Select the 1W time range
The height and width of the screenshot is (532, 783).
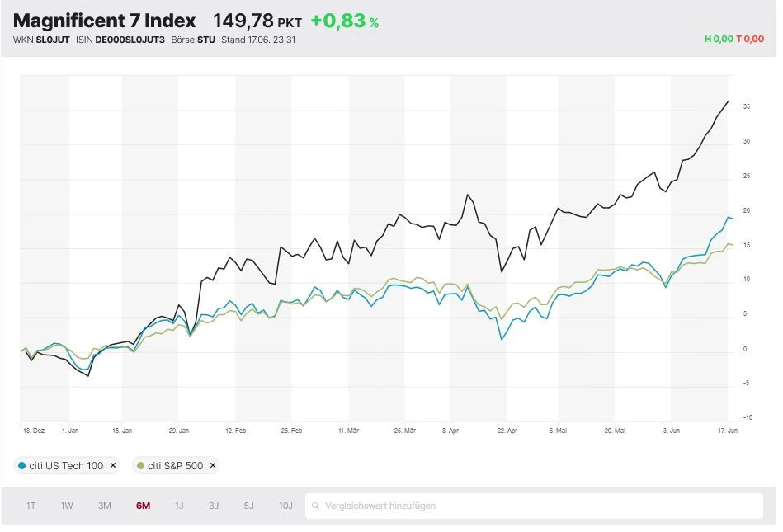pyautogui.click(x=67, y=506)
